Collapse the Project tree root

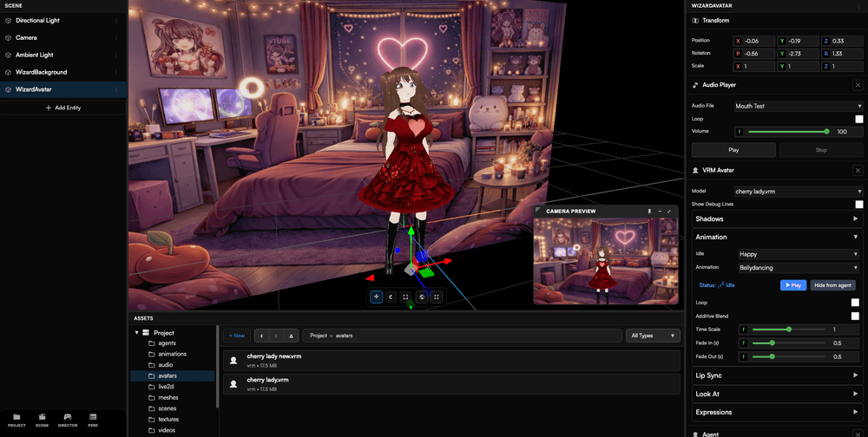[137, 332]
